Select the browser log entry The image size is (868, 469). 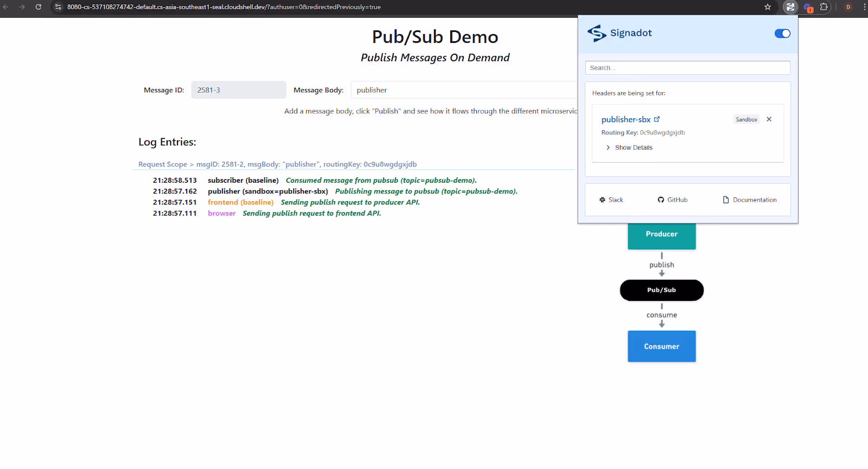[267, 213]
